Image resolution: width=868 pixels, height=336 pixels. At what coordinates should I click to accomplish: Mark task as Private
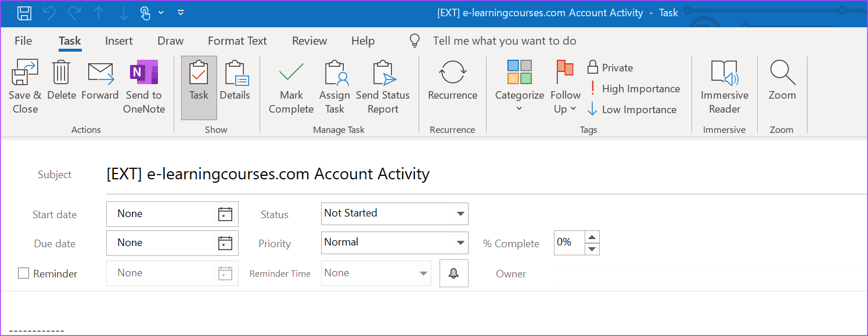point(610,68)
